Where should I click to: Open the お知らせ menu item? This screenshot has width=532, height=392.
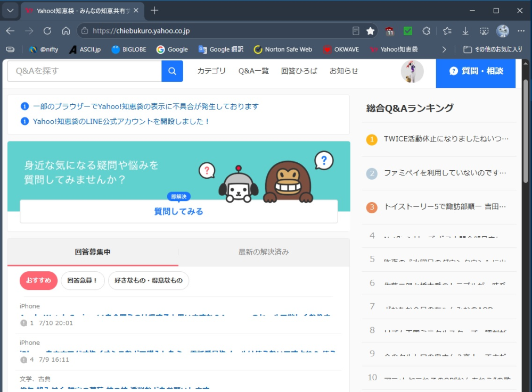(343, 71)
